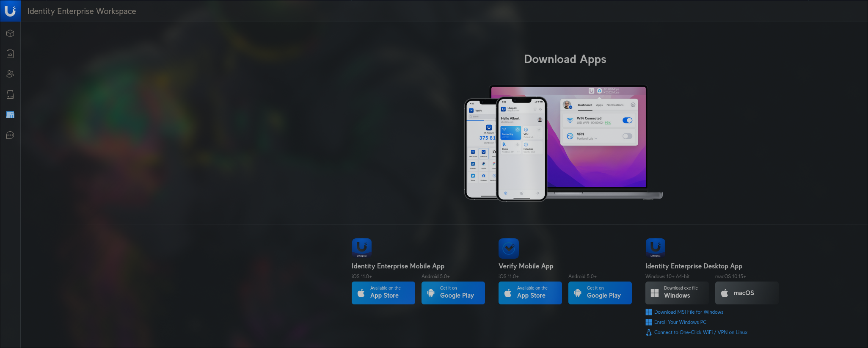
Task: Open the chat bubble icon in the sidebar
Action: tap(10, 135)
